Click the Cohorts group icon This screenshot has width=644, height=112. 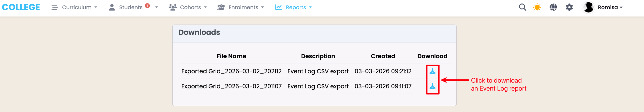[x=173, y=7]
